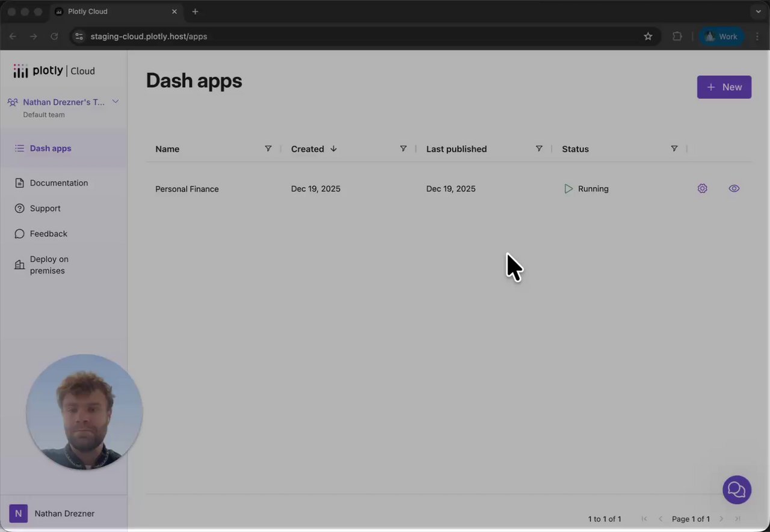Open the Created column filter

click(403, 148)
